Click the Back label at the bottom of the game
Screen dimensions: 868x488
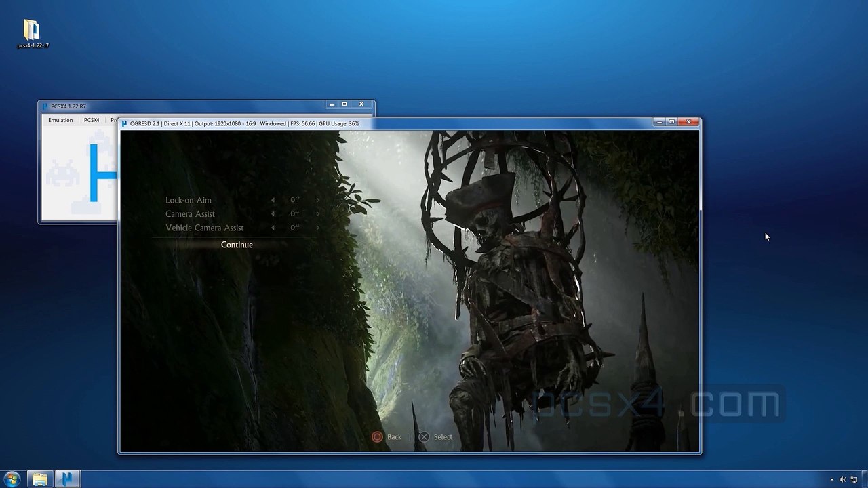tap(394, 437)
